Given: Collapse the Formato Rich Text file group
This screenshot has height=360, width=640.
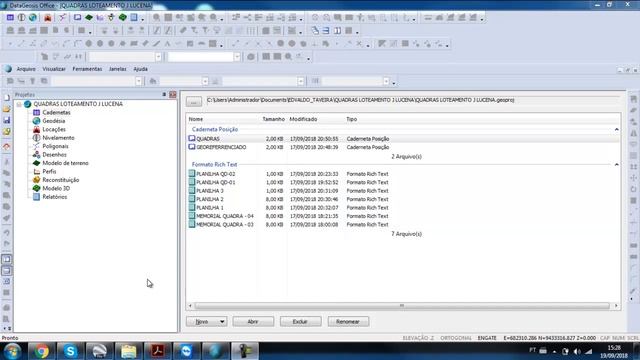Looking at the screenshot, I should 616,164.
